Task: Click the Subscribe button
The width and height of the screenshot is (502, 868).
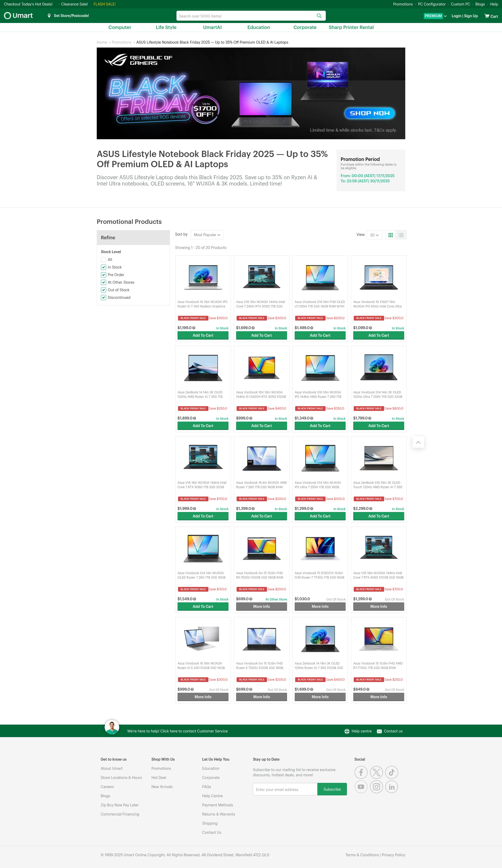Action: [332, 789]
